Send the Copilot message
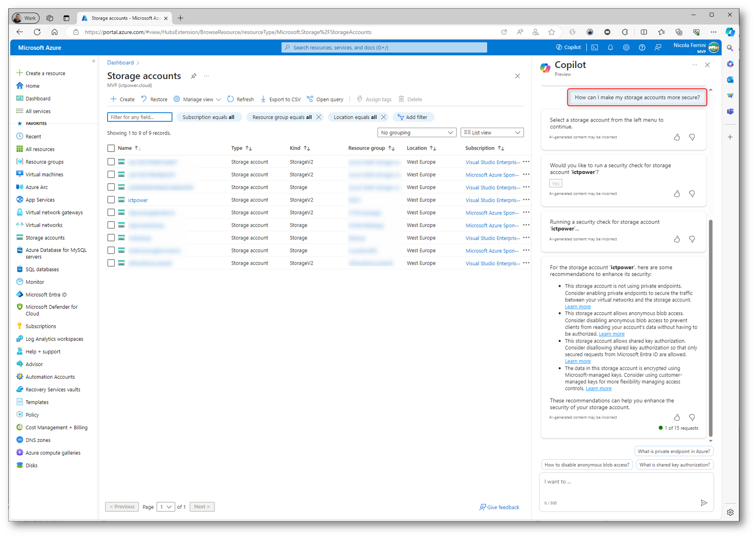The image size is (756, 538). (704, 502)
